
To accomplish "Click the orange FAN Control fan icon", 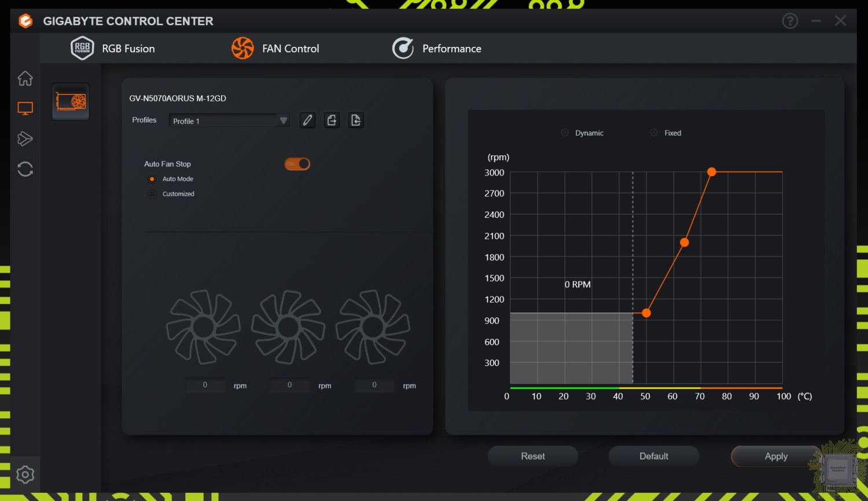I will (242, 48).
